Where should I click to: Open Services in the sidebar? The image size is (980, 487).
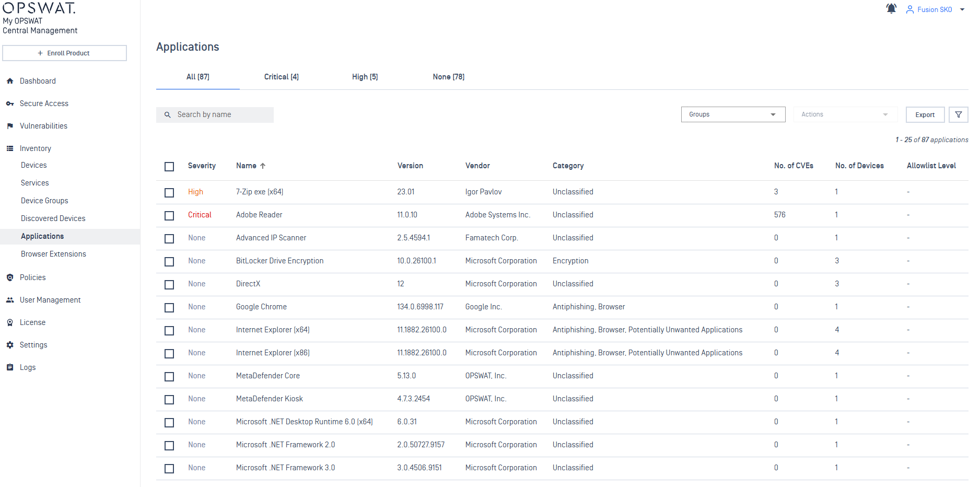(35, 183)
